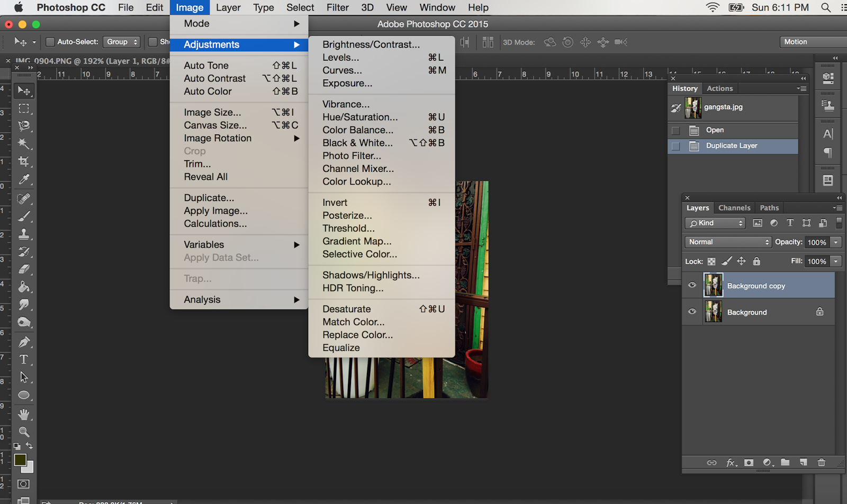This screenshot has height=504, width=847.
Task: Click the foreground color swatch
Action: click(x=20, y=460)
